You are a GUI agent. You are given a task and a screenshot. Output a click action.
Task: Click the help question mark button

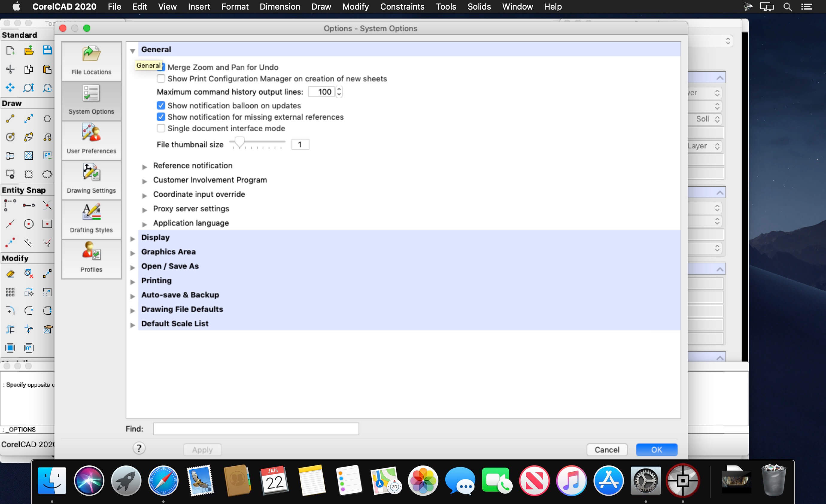coord(139,448)
